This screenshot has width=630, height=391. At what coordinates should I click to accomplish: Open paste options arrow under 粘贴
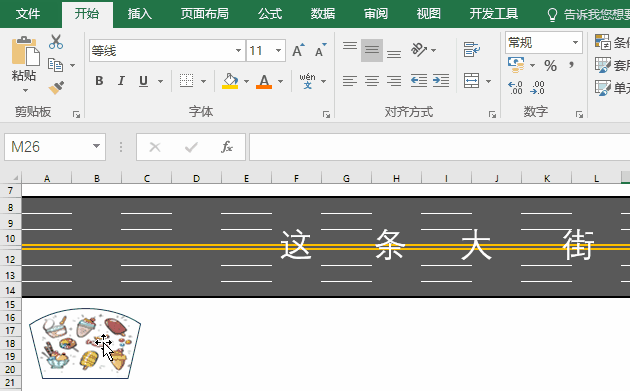[25, 90]
